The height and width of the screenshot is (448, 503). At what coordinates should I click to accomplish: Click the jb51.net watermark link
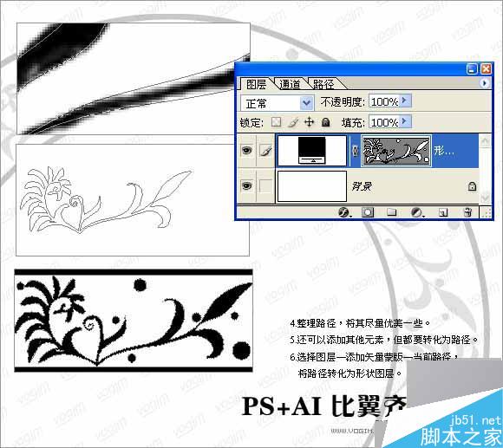tap(476, 420)
